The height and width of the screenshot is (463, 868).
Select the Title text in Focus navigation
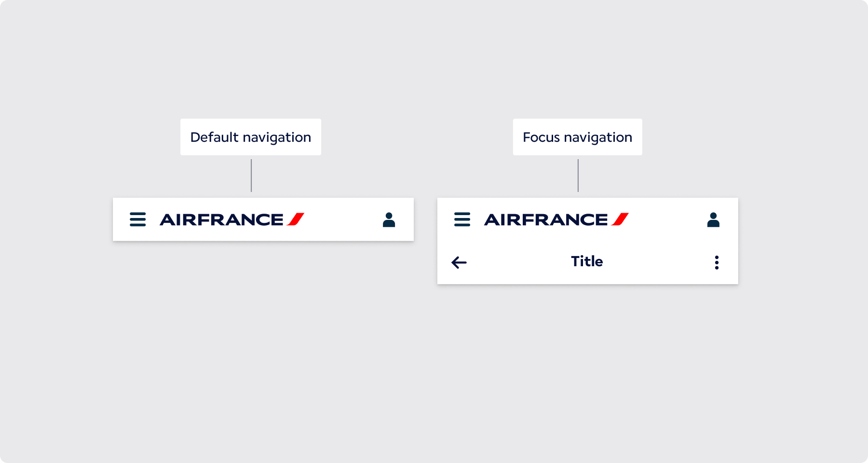coord(587,261)
